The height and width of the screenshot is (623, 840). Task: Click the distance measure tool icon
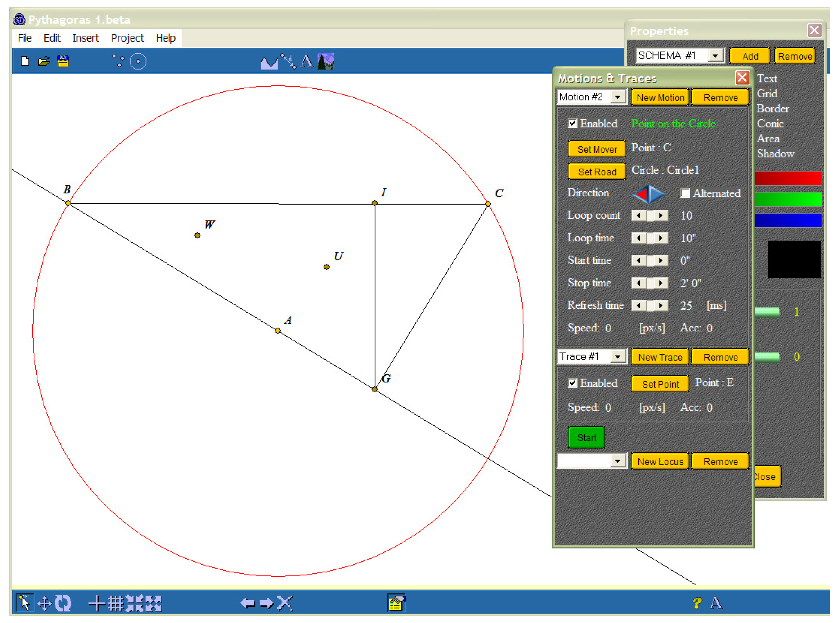pos(288,62)
